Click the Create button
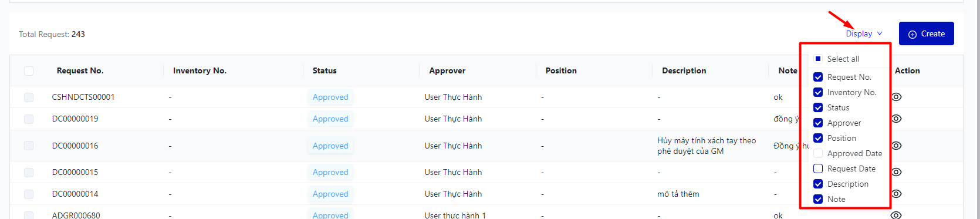This screenshot has height=219, width=980. (927, 33)
